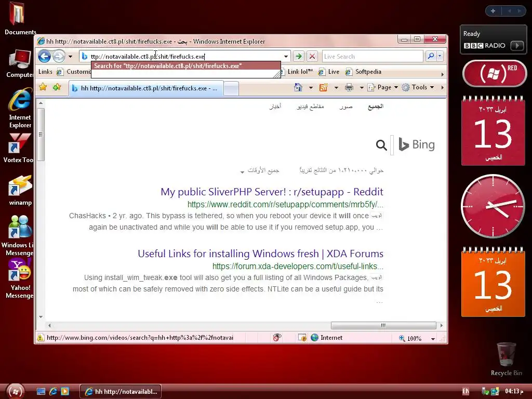Click the 100% zoom level button
Image resolution: width=532 pixels, height=399 pixels.
(x=410, y=338)
